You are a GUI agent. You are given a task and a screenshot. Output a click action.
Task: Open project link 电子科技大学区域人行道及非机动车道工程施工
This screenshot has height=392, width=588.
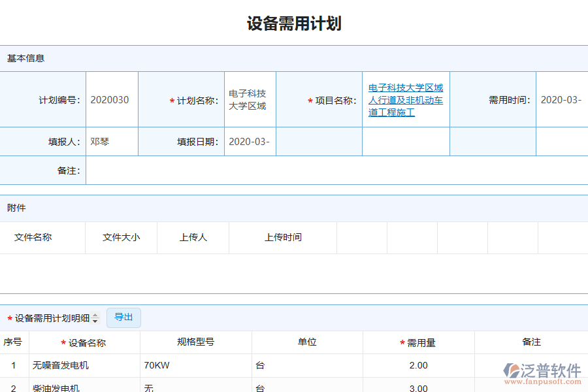point(406,100)
